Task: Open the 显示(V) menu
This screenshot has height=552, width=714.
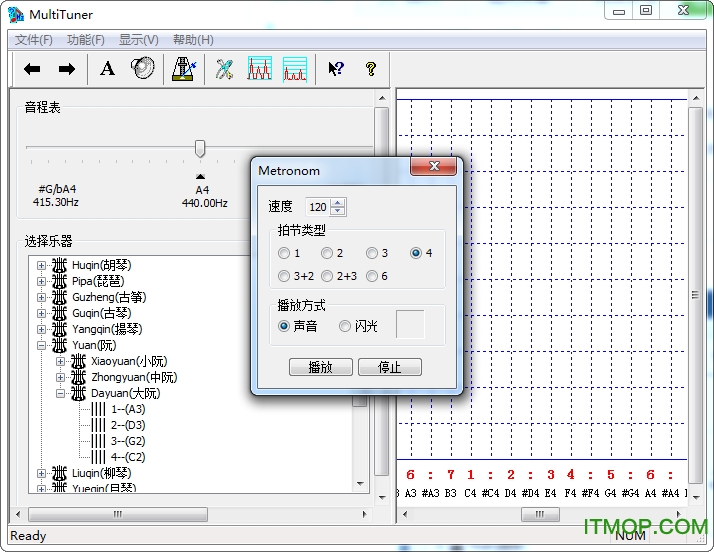Action: pos(138,40)
